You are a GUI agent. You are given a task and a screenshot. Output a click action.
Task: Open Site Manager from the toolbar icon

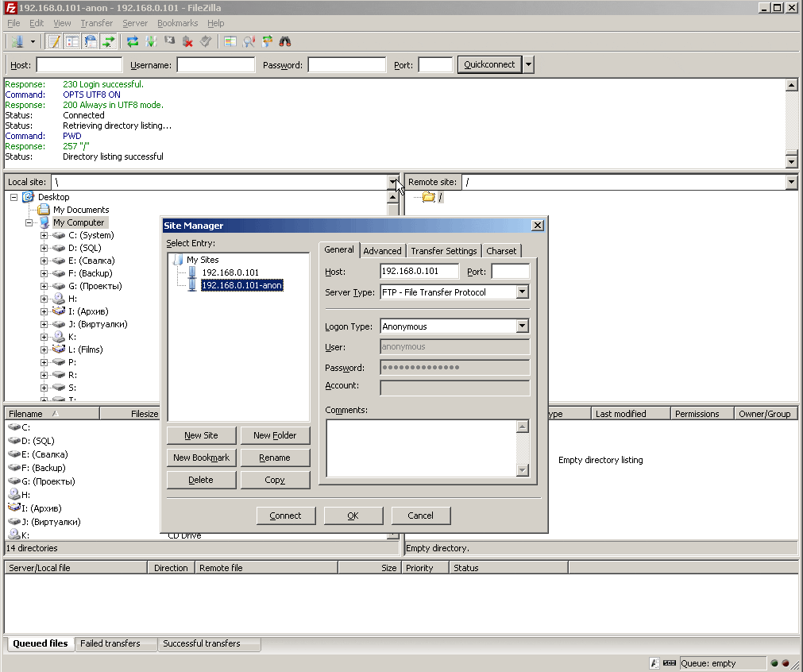pyautogui.click(x=17, y=41)
